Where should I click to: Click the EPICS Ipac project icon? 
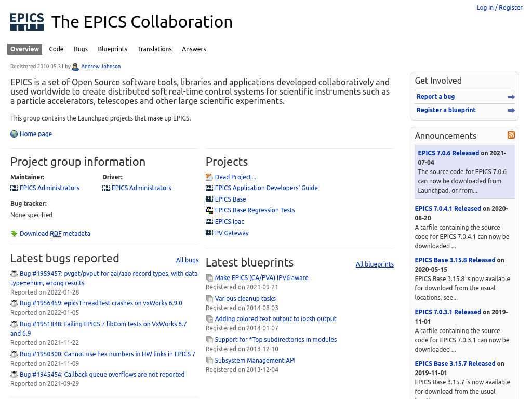point(209,221)
